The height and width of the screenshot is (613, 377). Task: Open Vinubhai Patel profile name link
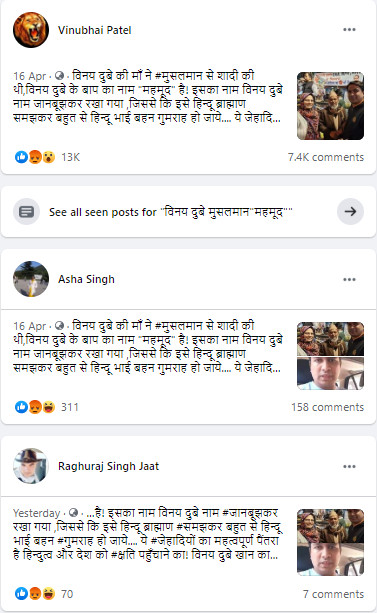click(x=95, y=30)
